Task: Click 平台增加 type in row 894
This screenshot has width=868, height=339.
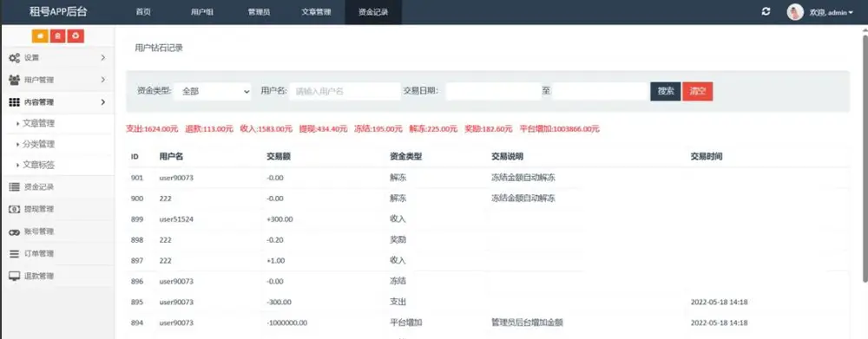Action: pos(406,323)
